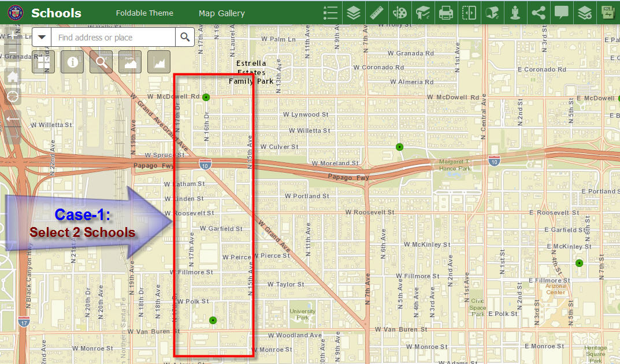Open the line chart widget
Viewport: 620px width, 364px height.
158,62
